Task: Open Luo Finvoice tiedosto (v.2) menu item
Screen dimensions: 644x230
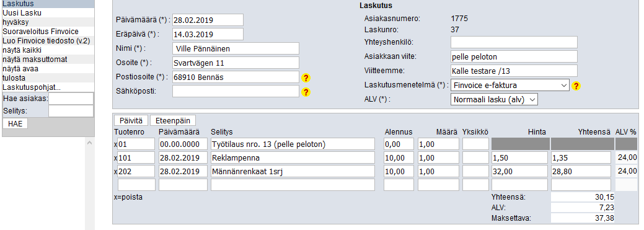Action: click(x=46, y=41)
